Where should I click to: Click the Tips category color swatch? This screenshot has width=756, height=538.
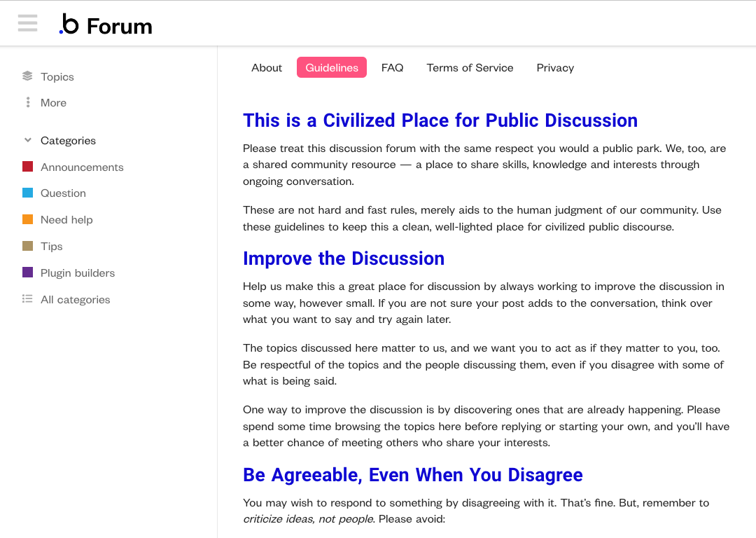click(27, 246)
